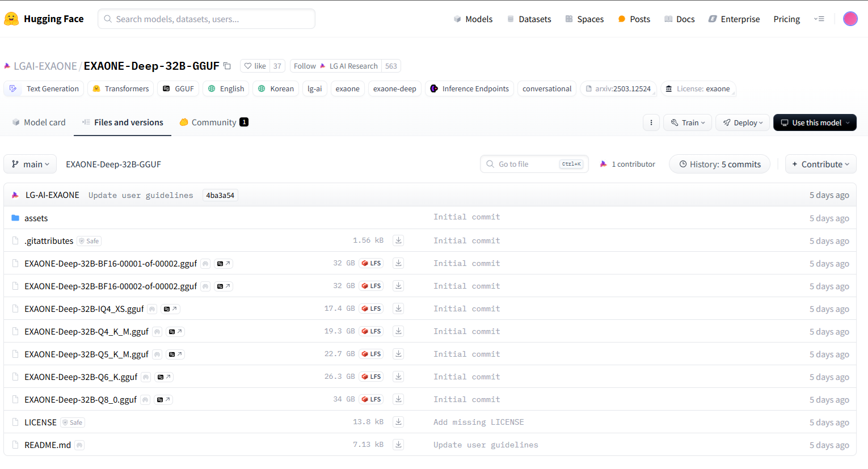Viewport: 868px width, 469px height.
Task: Open the Use this model dropdown
Action: click(815, 122)
